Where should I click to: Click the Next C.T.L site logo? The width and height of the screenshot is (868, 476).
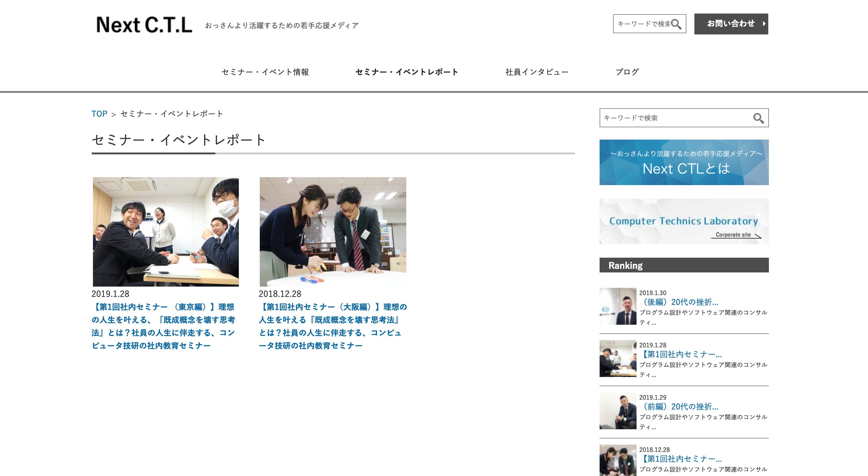[x=144, y=25]
